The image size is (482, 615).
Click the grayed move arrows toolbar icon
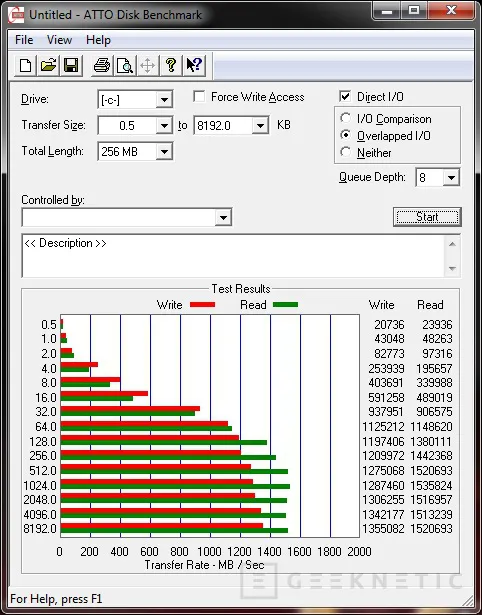click(x=147, y=65)
